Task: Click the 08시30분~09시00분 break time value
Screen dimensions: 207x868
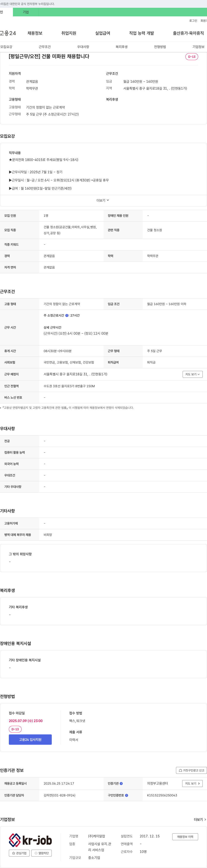Action: [x=57, y=351]
